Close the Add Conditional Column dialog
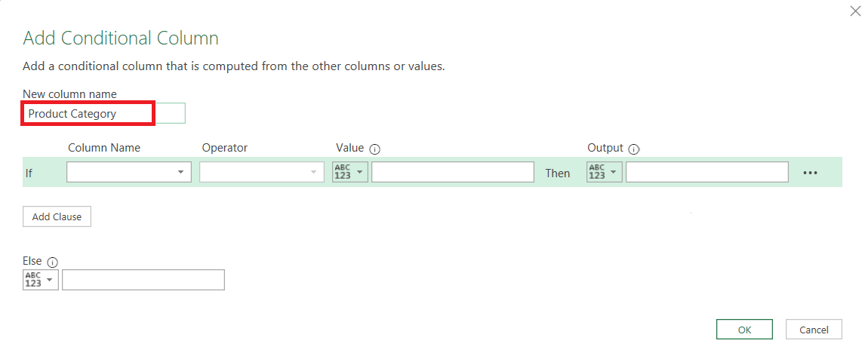The width and height of the screenshot is (868, 359). [x=855, y=11]
